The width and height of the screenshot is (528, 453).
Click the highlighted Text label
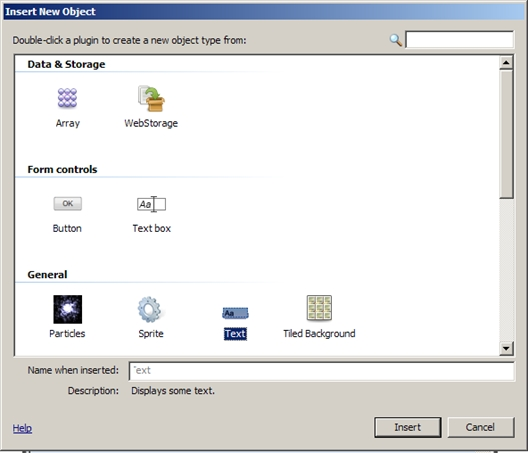point(235,334)
